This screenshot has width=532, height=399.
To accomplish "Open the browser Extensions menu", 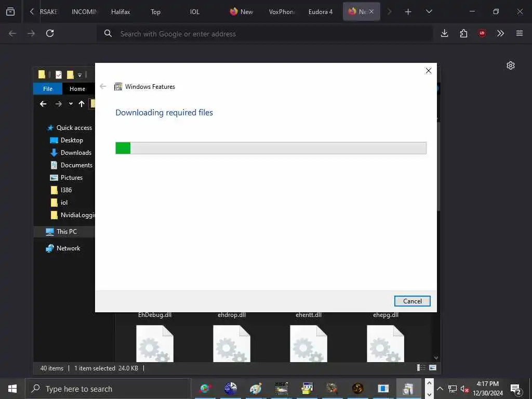I will click(x=463, y=33).
